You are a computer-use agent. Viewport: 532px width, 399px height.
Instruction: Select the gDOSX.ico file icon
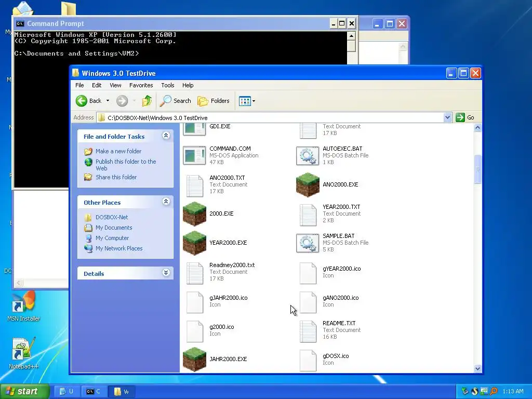(308, 361)
